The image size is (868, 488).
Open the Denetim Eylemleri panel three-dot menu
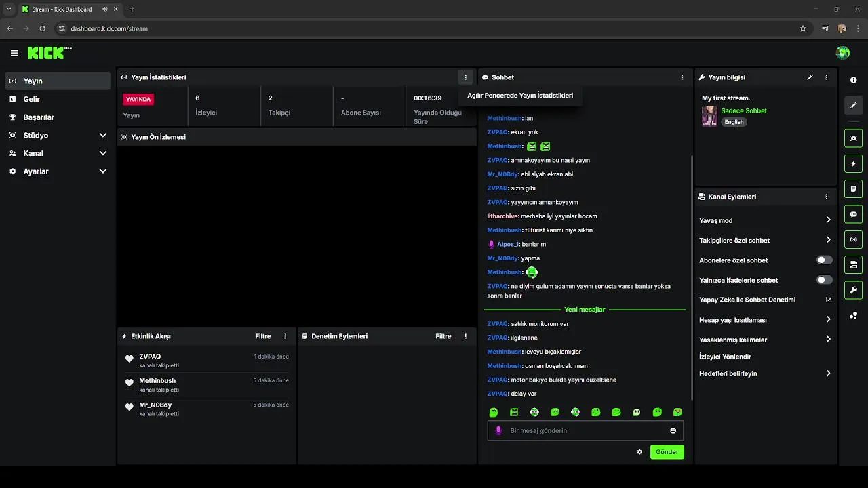tap(465, 336)
